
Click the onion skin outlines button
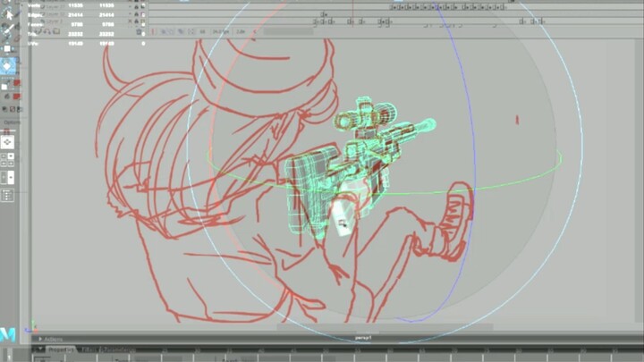172,31
